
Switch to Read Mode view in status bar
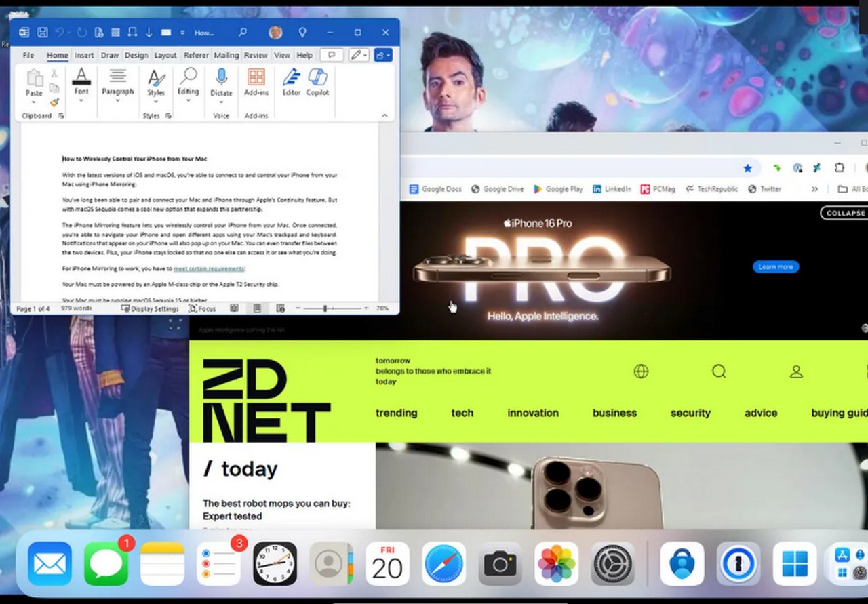coord(234,308)
